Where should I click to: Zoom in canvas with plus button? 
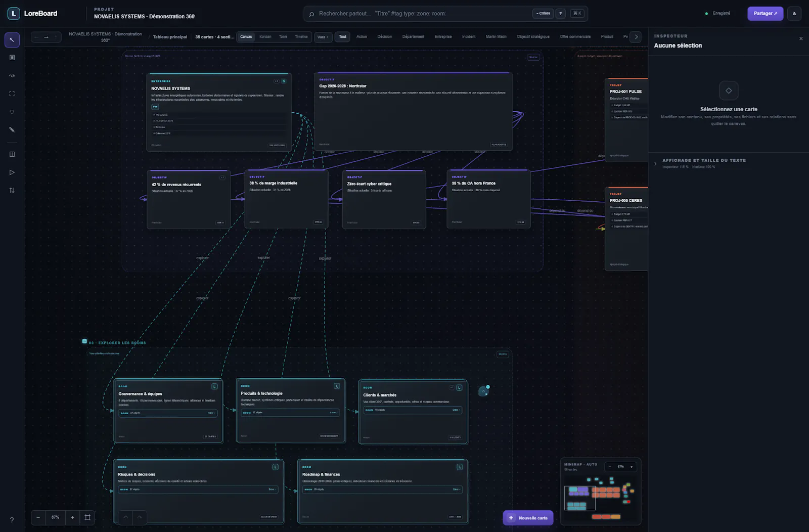tap(72, 517)
